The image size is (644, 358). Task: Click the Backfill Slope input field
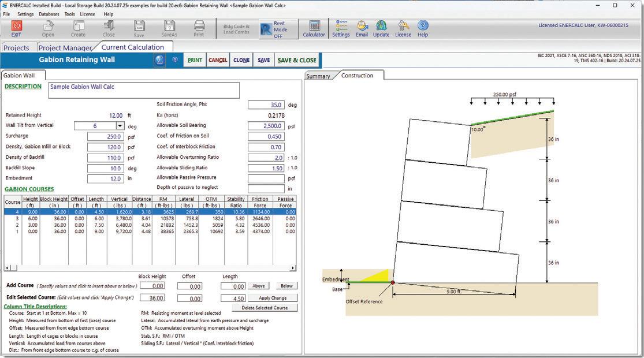(x=105, y=169)
